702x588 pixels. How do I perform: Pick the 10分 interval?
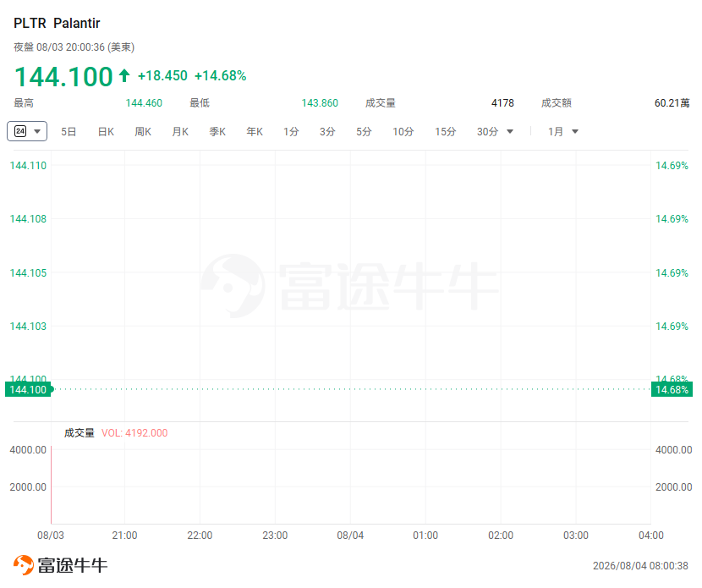pos(403,132)
